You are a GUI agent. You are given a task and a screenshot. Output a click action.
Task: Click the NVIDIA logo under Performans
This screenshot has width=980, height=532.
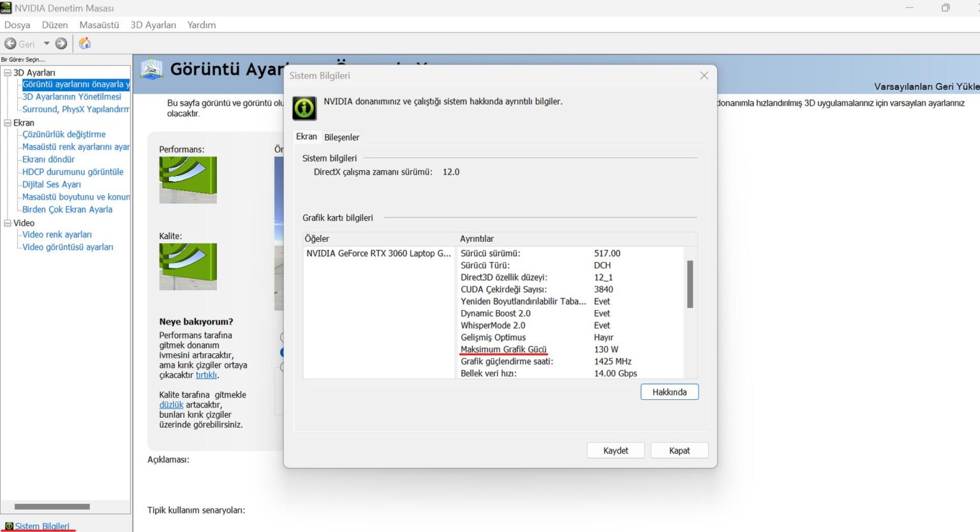point(187,179)
